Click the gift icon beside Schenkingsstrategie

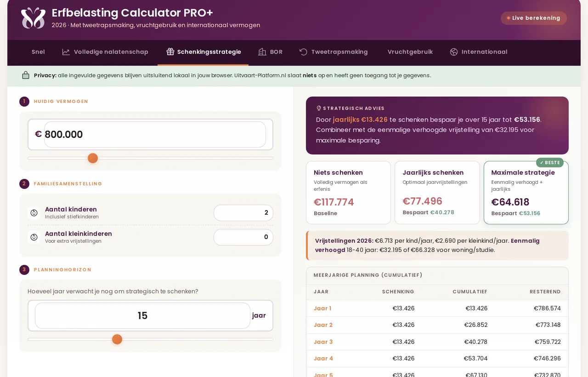pyautogui.click(x=170, y=52)
